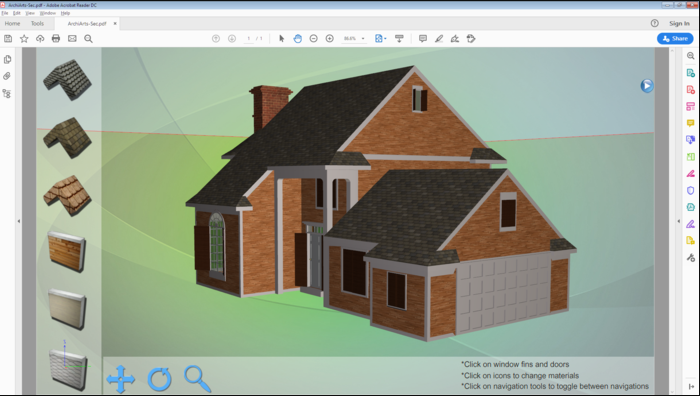The width and height of the screenshot is (700, 396).
Task: Open the Help question mark icon
Action: pos(654,23)
